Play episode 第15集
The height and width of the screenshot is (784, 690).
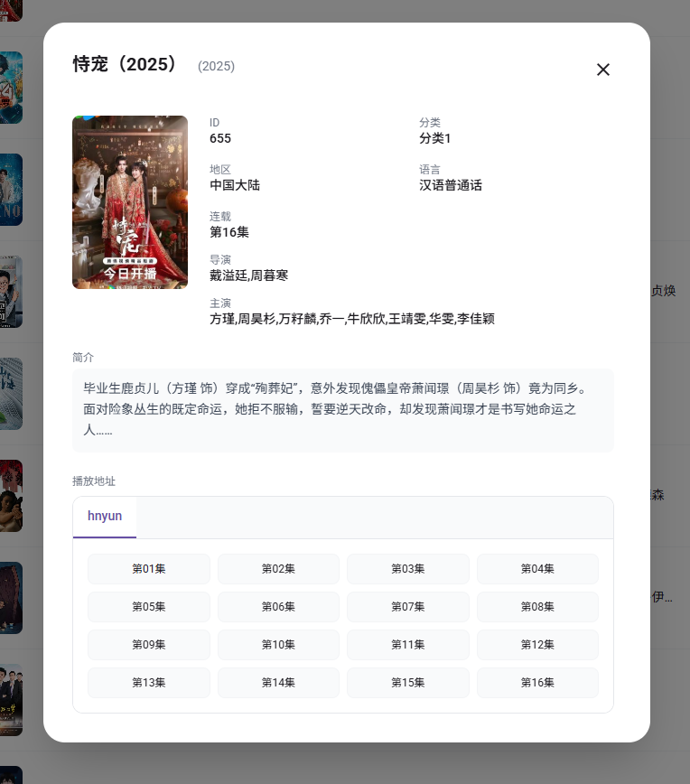point(408,683)
